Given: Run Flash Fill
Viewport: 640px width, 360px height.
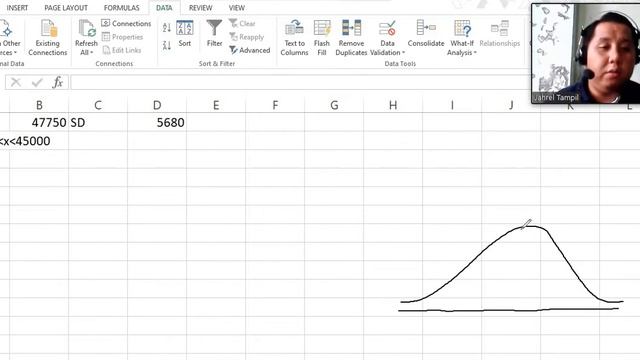Looking at the screenshot, I should point(322,38).
